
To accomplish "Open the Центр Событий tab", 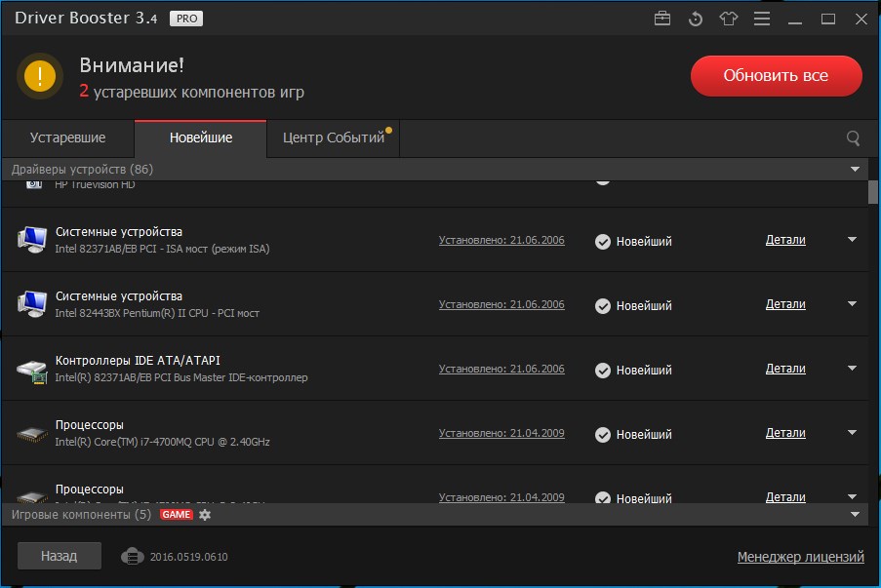I will click(334, 138).
